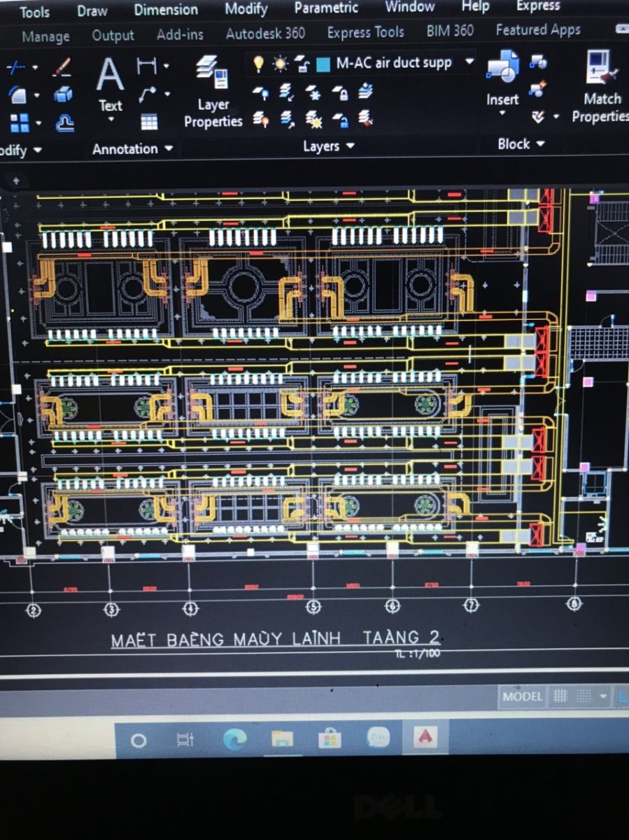629x840 pixels.
Task: Click the layer Unisolate icon
Action: coord(287,119)
